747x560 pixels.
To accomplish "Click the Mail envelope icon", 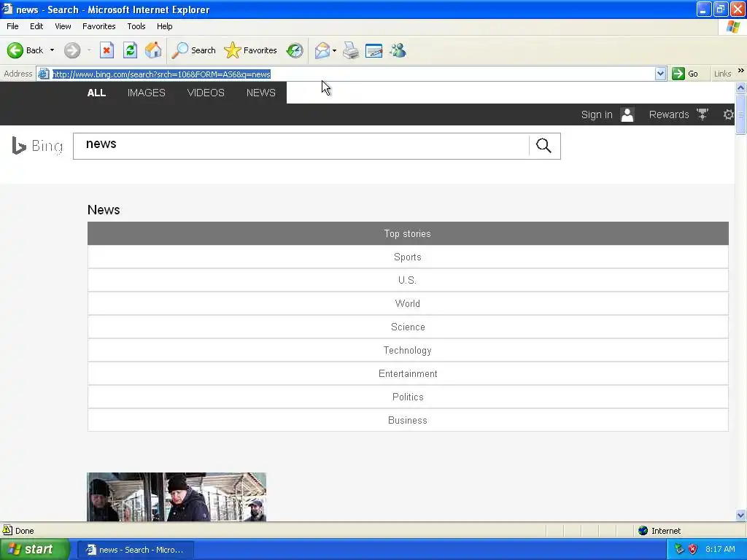I will click(322, 50).
